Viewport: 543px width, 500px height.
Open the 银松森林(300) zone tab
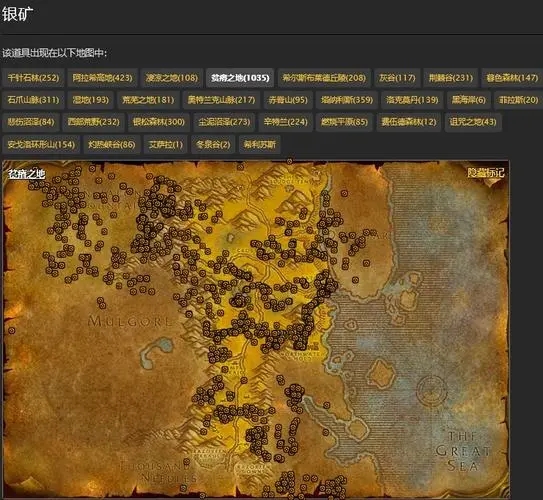coord(159,122)
